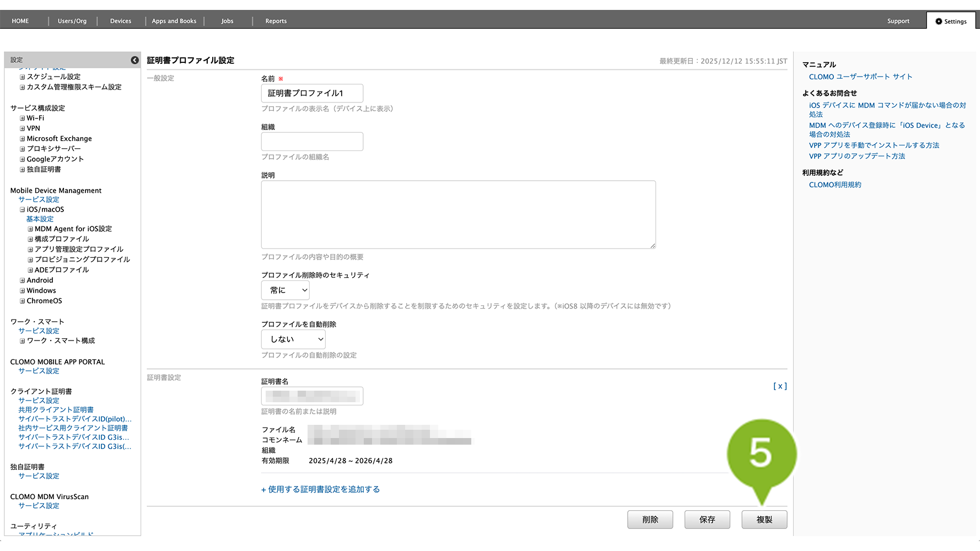Go to the Devices menu
980x551 pixels.
[120, 21]
